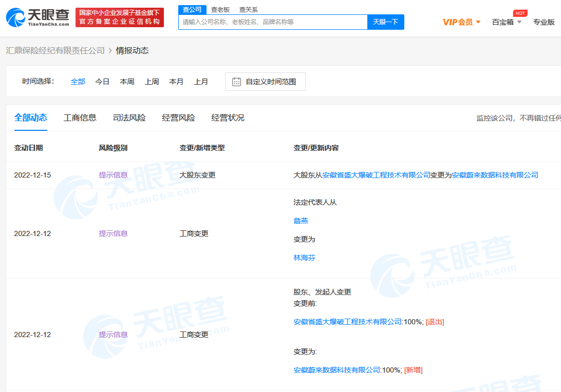Open the 工商信息 tab
This screenshot has height=392, width=561.
(x=80, y=117)
